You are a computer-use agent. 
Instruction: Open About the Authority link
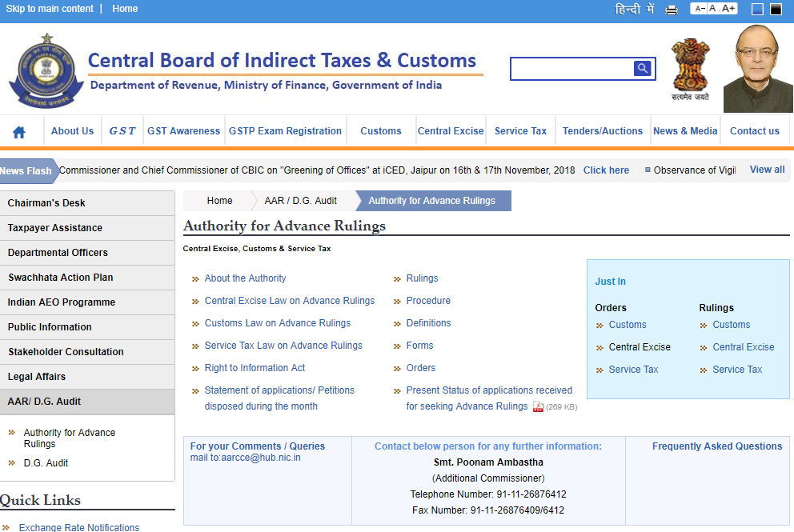(x=245, y=278)
